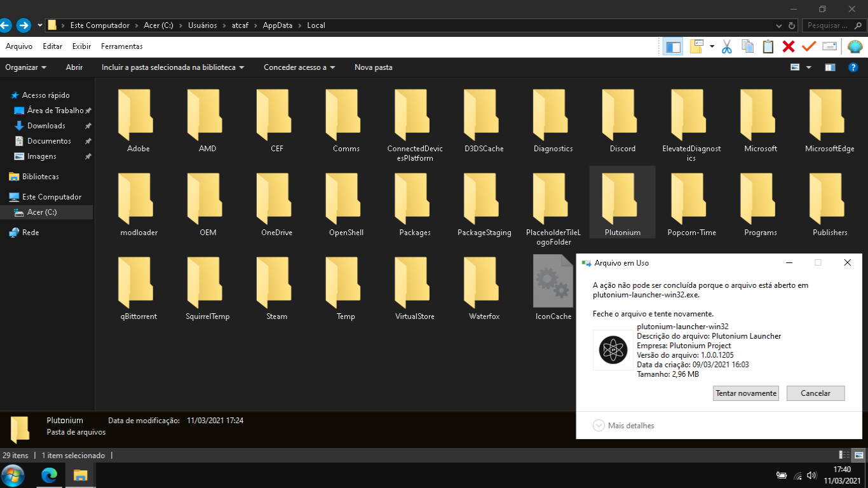This screenshot has width=868, height=488.
Task: Open the Start menu orb
Action: click(x=13, y=475)
